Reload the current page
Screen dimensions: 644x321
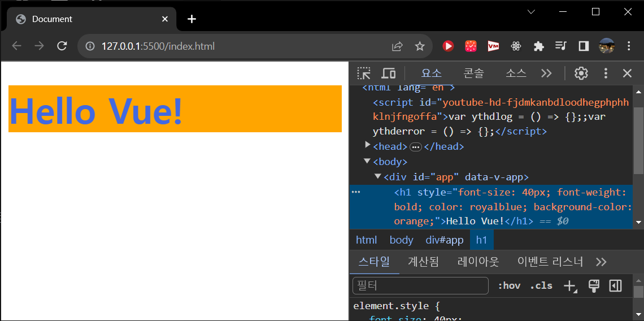(62, 46)
